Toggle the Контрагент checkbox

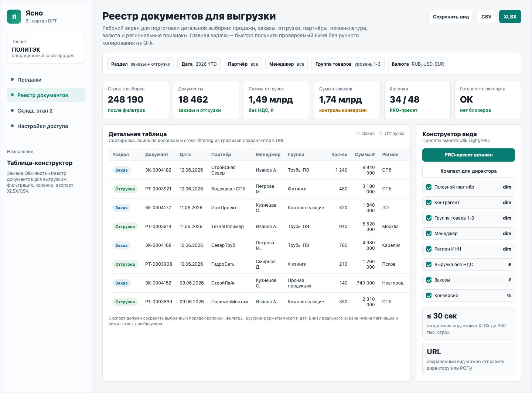coord(429,203)
